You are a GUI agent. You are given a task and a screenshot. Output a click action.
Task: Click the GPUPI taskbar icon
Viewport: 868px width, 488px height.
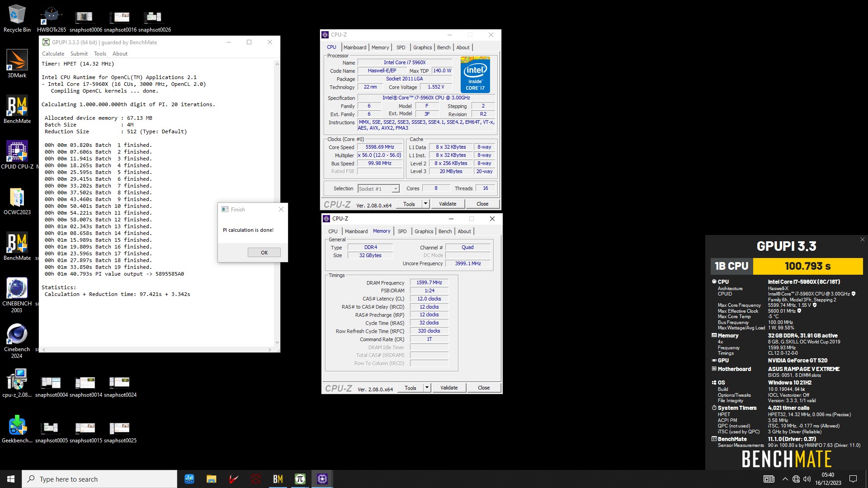point(300,479)
